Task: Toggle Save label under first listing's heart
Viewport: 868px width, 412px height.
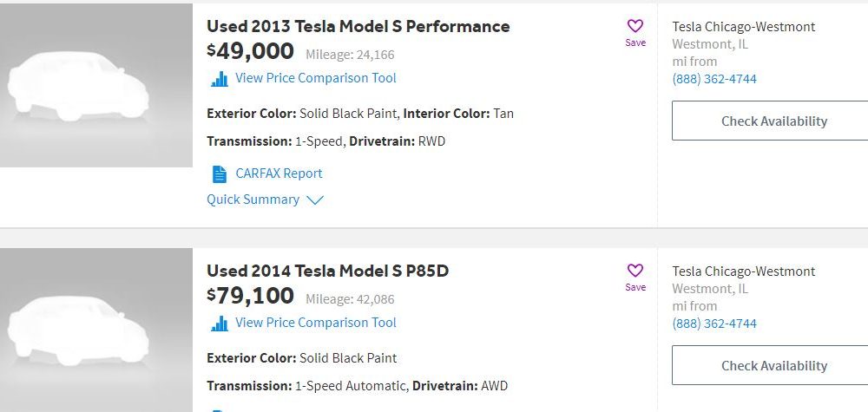Action: (x=635, y=43)
